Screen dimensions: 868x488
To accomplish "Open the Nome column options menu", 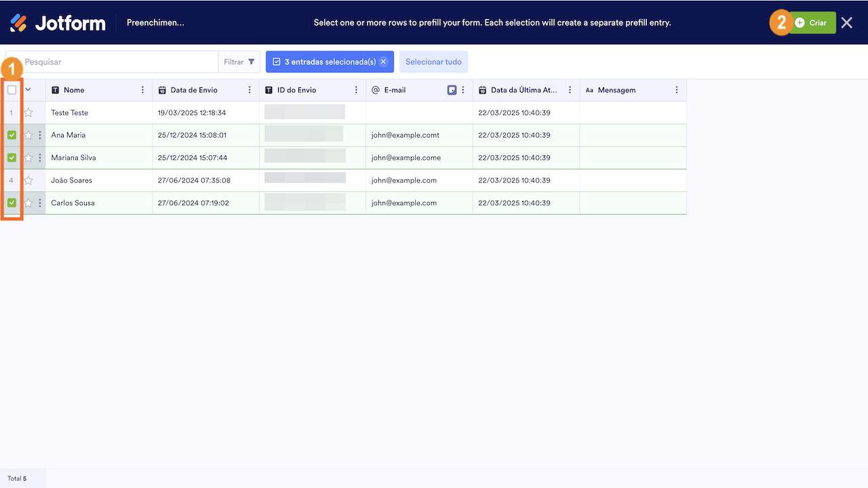I will [x=142, y=89].
